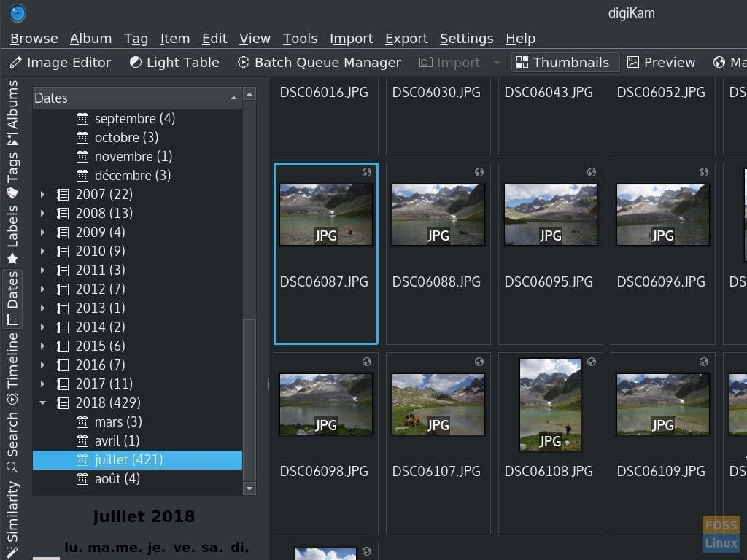Click geolocation globe icon on DSC06107.JPG

[479, 362]
